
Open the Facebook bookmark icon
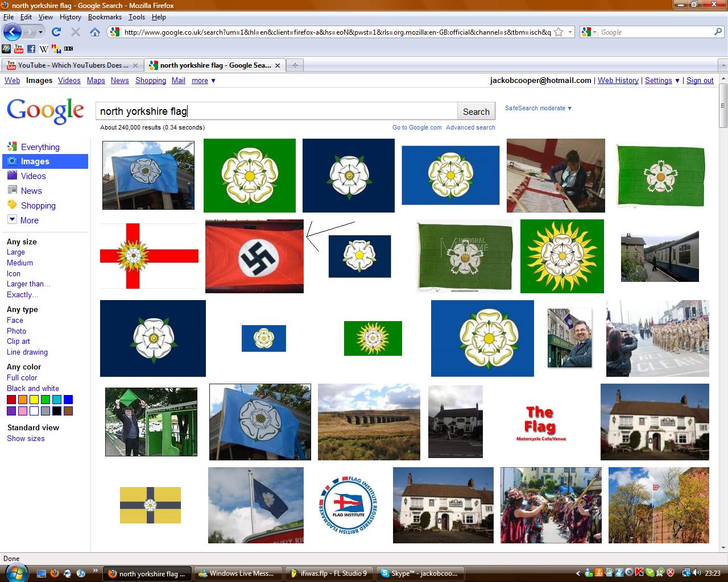[x=31, y=49]
